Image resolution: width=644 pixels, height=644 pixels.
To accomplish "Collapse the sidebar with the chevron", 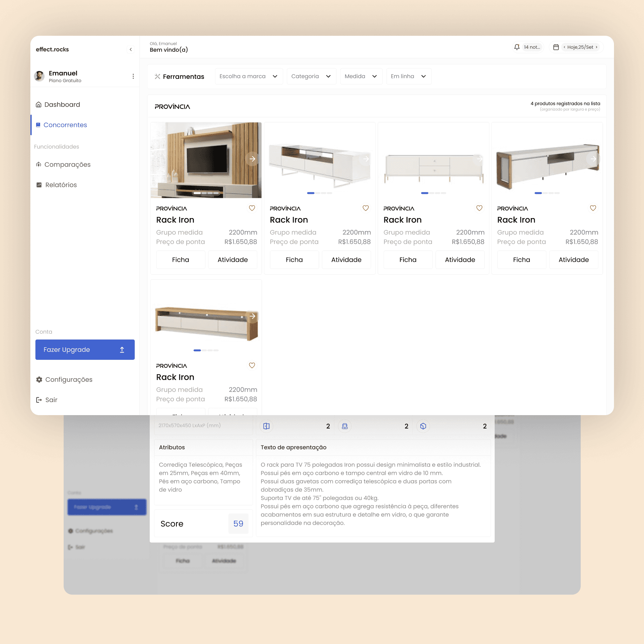I will (x=131, y=50).
